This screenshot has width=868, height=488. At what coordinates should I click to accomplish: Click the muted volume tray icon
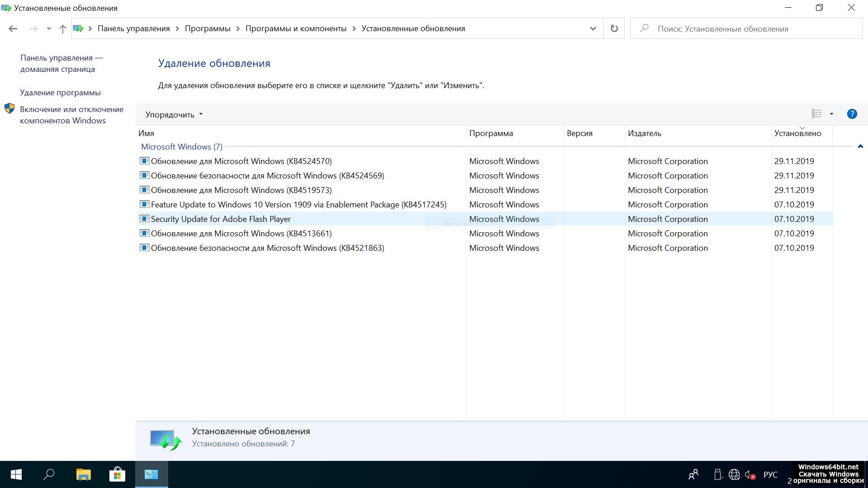(x=750, y=475)
